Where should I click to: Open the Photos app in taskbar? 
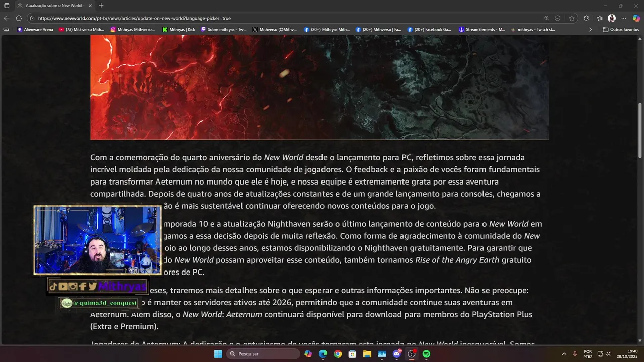[382, 354]
